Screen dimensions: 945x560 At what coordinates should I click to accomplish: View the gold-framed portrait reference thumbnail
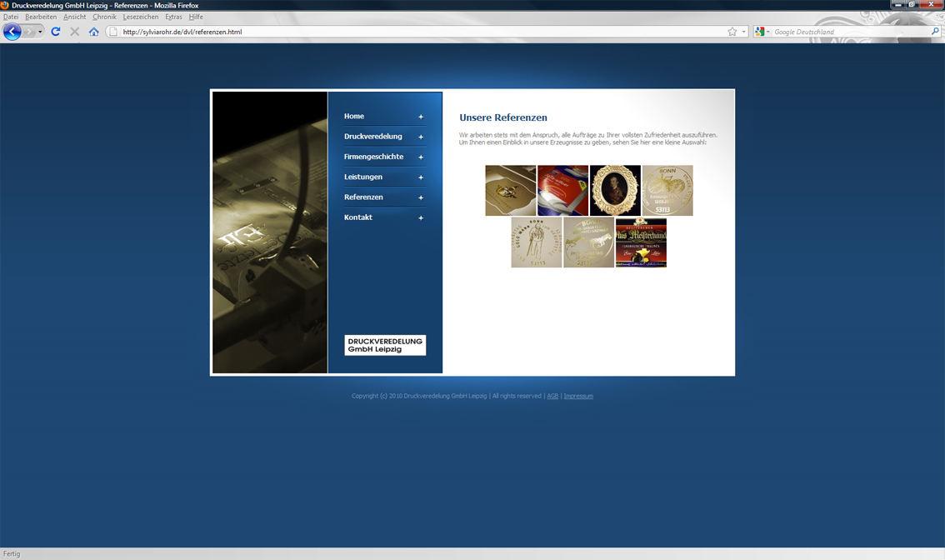pyautogui.click(x=615, y=191)
